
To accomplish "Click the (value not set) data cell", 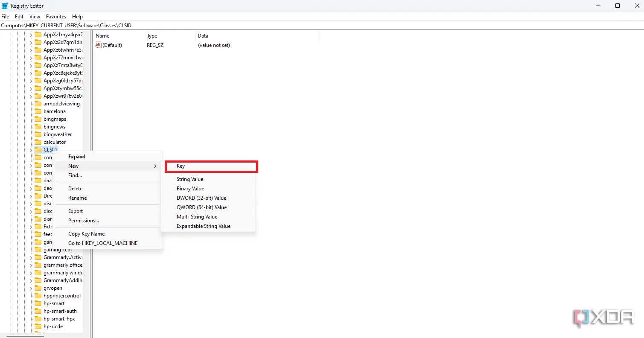I will pos(214,45).
